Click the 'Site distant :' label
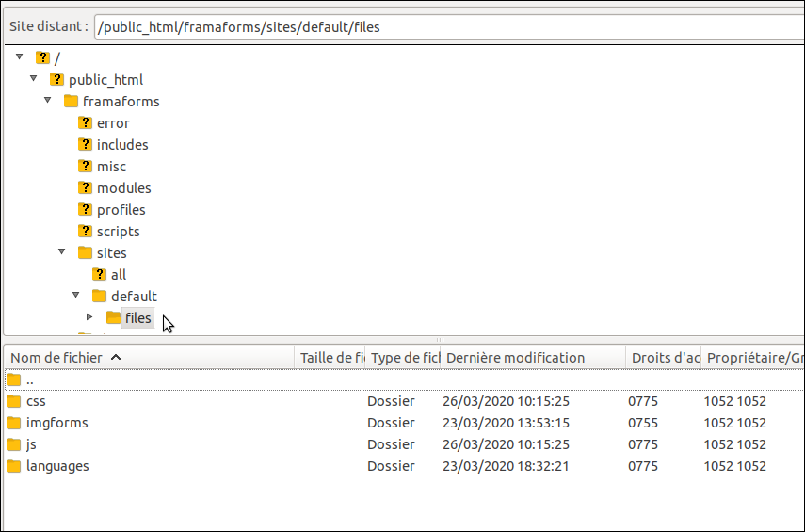Image resolution: width=805 pixels, height=532 pixels. pyautogui.click(x=49, y=26)
